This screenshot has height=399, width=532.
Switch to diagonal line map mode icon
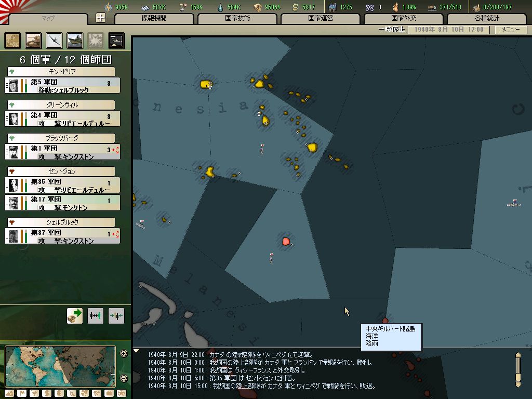point(72,394)
